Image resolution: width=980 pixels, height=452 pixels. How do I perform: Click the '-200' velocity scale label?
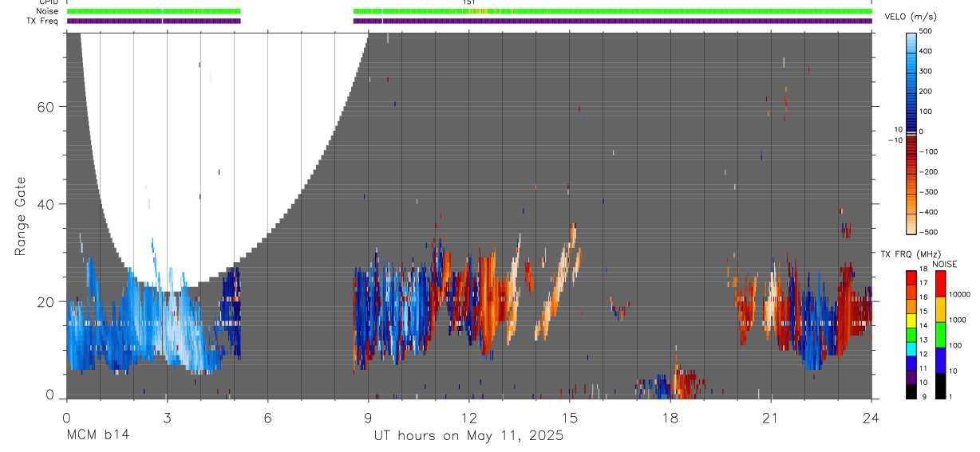927,172
